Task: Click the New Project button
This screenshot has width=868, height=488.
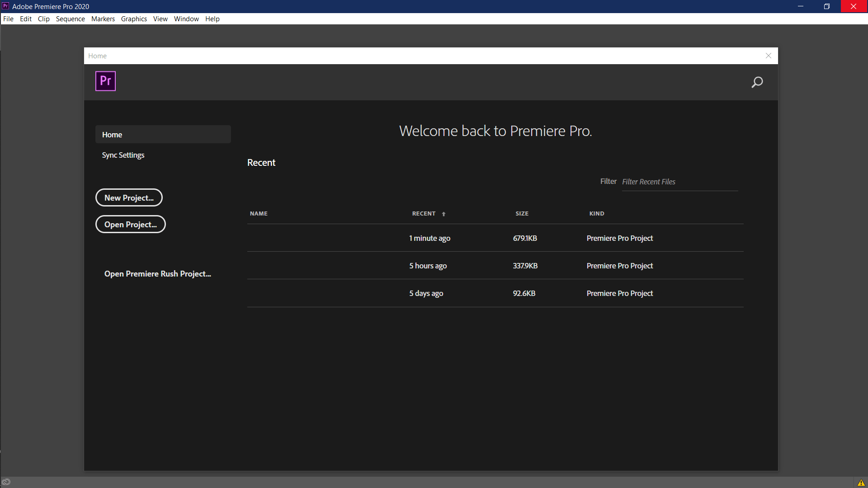Action: [x=129, y=198]
